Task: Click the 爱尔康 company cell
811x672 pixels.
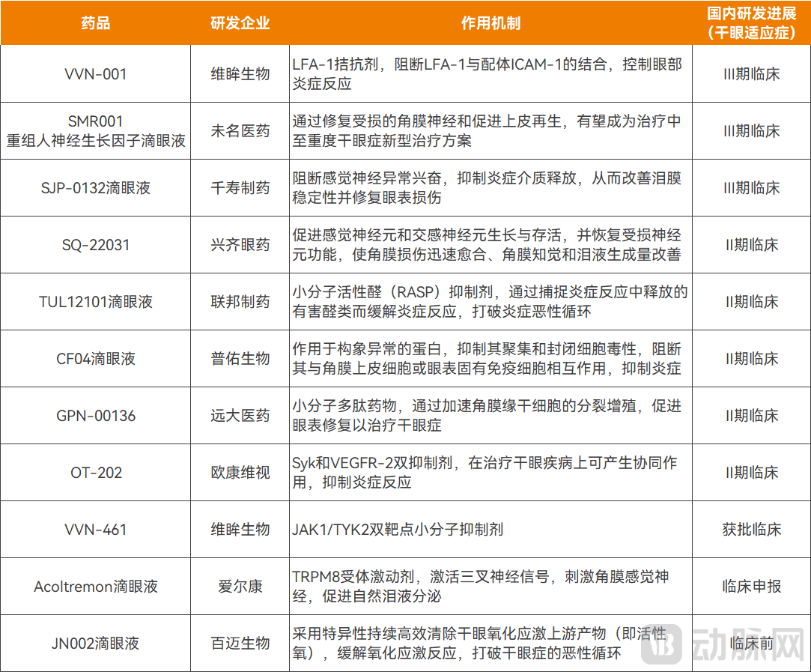Action: [240, 586]
